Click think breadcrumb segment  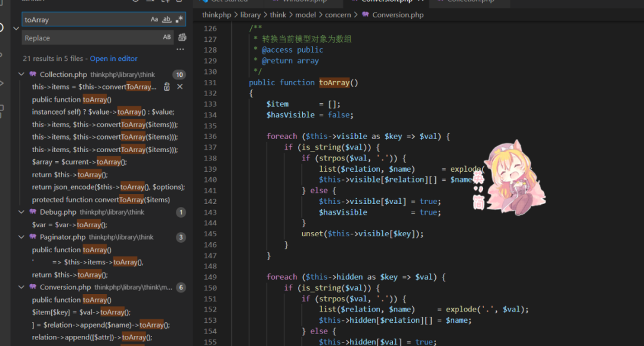pos(278,15)
